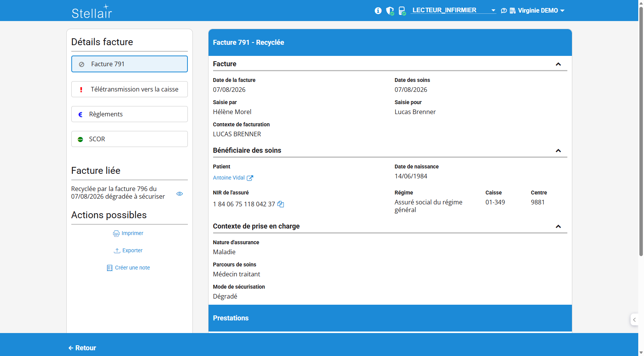Click the red exclamation icon for Télétransmission
644x356 pixels.
click(81, 90)
